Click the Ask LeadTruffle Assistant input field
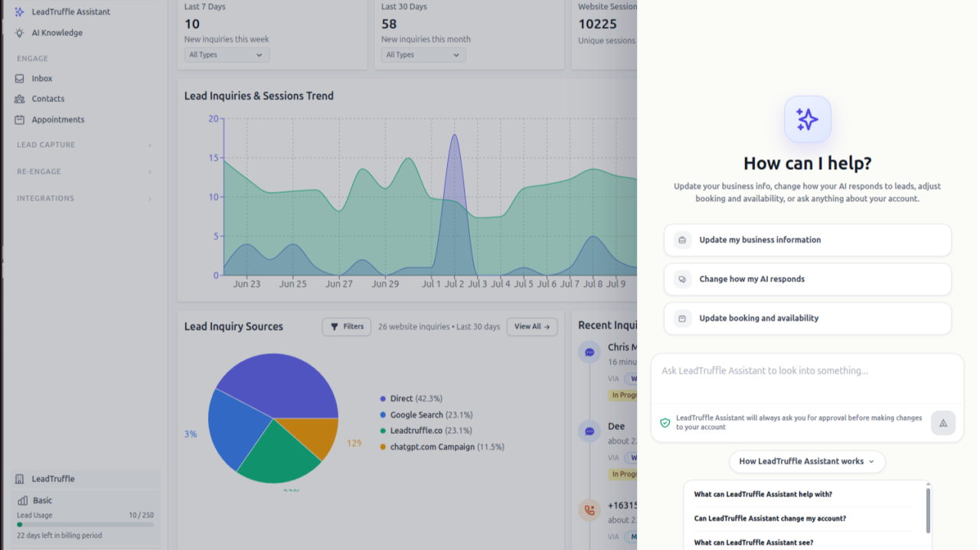Image resolution: width=980 pixels, height=550 pixels. [807, 379]
